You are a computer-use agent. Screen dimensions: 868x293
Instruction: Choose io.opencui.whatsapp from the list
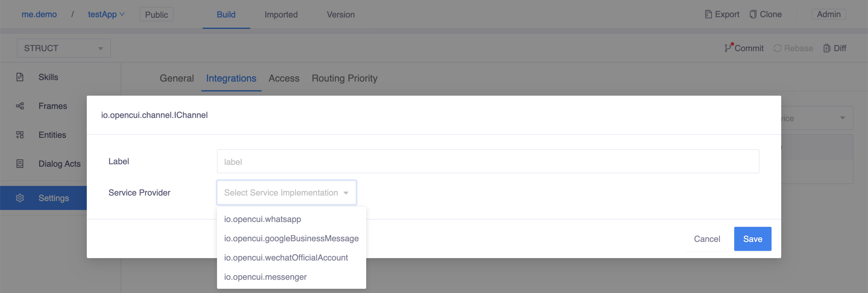pos(263,219)
